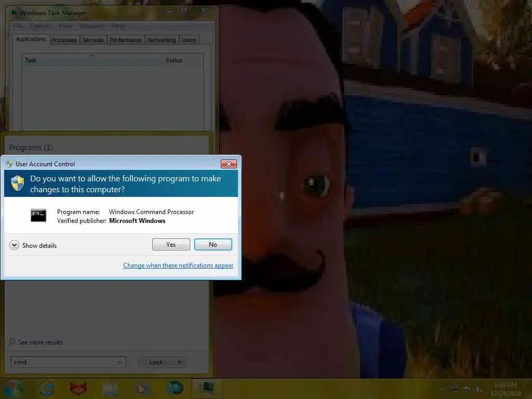Sort by Status column header

pyautogui.click(x=183, y=60)
